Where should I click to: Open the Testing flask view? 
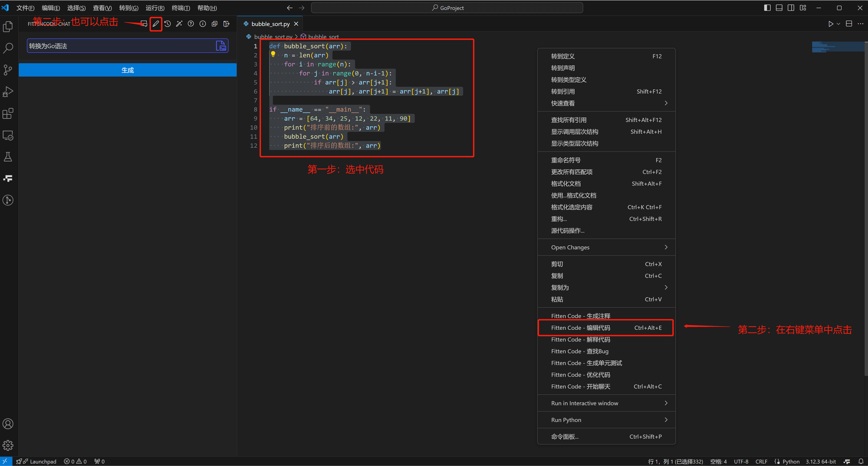8,157
